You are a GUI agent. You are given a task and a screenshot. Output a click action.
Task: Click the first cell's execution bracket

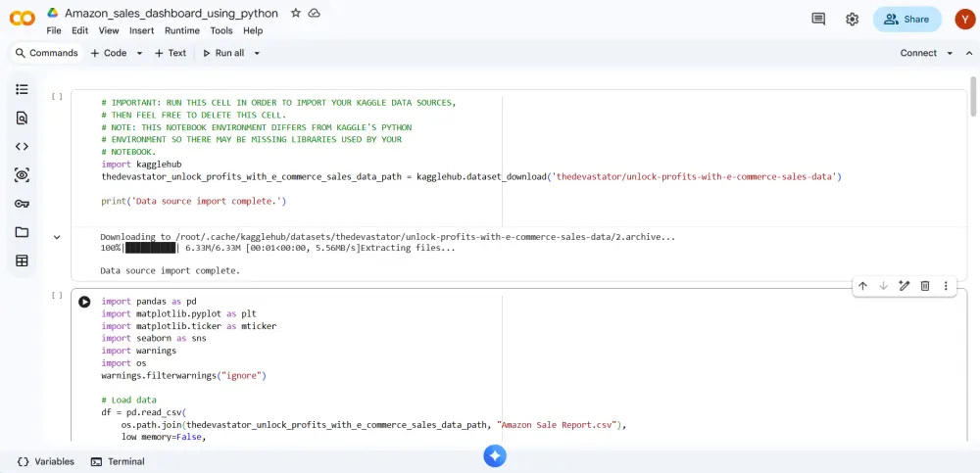[x=57, y=96]
